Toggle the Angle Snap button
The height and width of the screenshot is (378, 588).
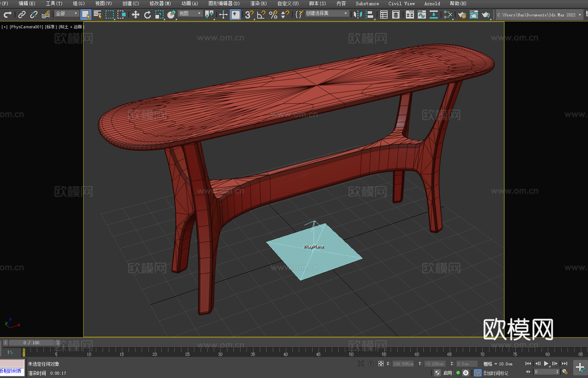point(261,14)
